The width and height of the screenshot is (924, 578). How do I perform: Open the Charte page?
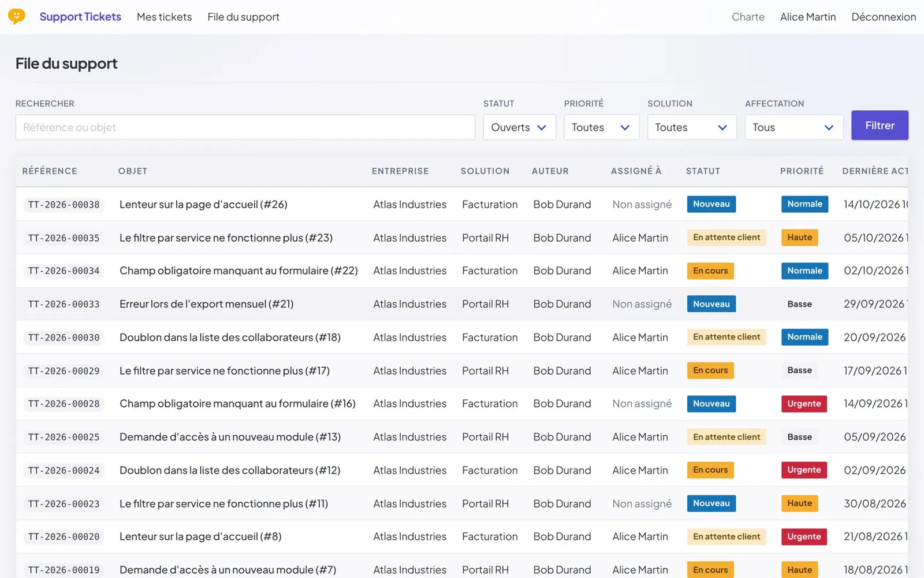pos(748,17)
